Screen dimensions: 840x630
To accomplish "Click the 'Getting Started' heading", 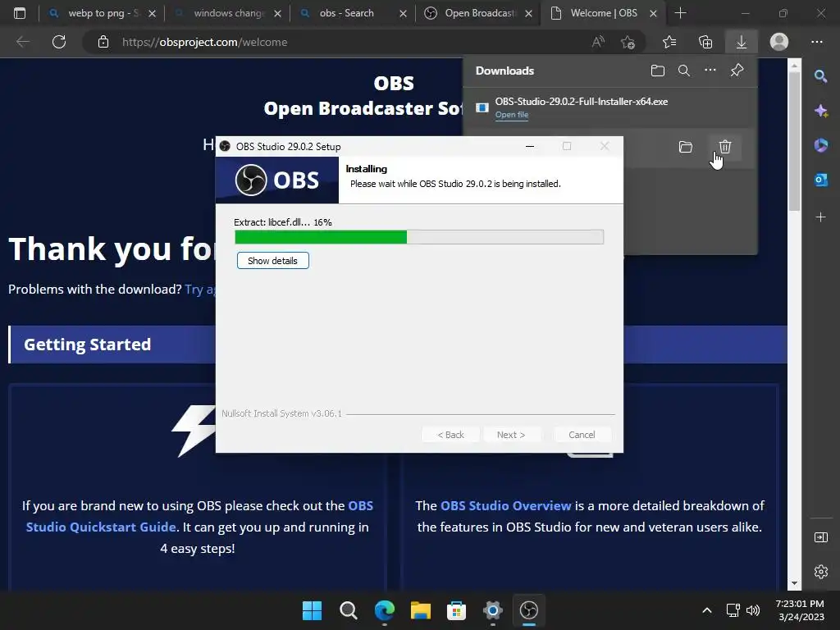I will [87, 345].
